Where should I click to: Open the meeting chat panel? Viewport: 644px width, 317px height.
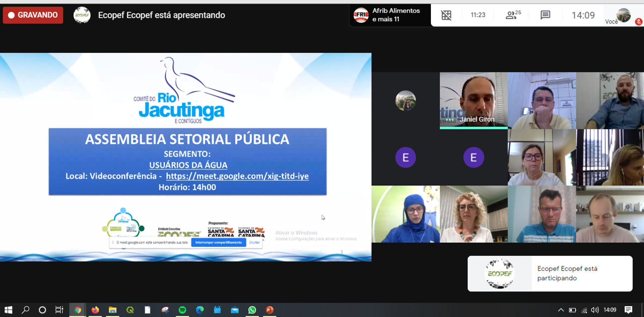point(545,15)
